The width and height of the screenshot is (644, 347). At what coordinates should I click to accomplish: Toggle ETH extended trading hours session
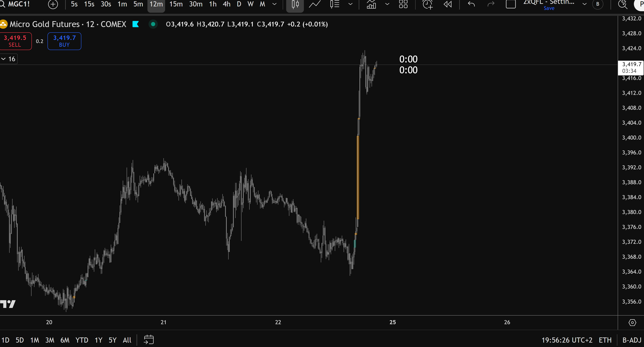[x=605, y=340]
